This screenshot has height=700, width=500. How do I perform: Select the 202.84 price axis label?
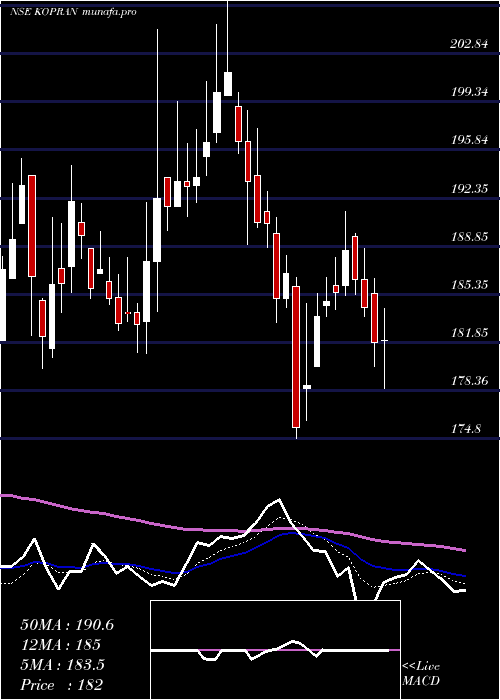coord(469,44)
